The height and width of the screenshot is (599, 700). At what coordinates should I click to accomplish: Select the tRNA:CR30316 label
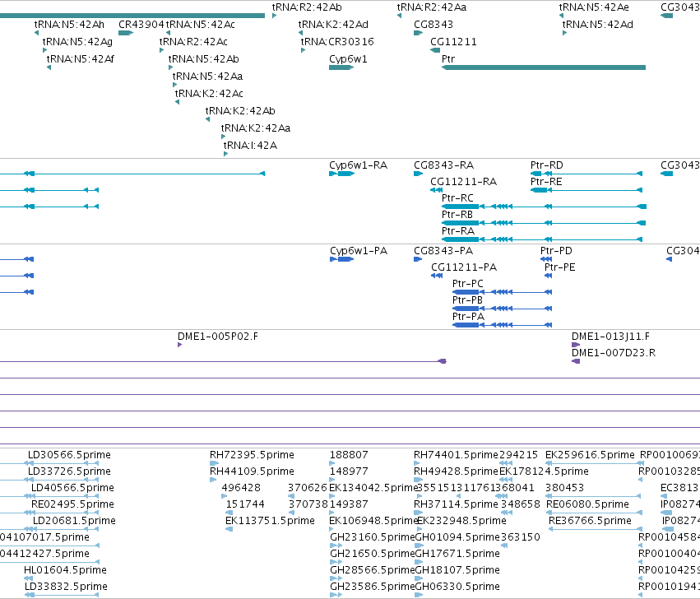click(337, 42)
